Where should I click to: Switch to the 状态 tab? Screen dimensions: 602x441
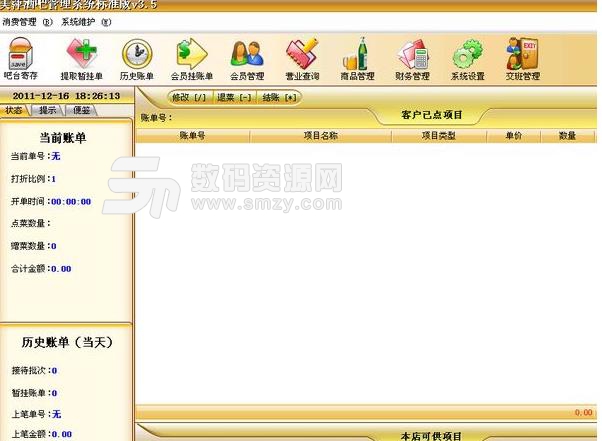click(x=14, y=111)
